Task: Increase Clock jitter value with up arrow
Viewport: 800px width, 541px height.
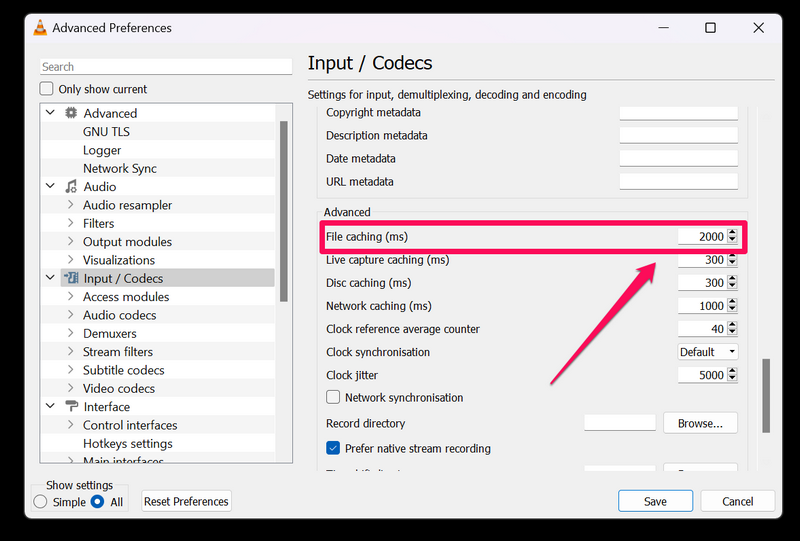Action: 733,371
